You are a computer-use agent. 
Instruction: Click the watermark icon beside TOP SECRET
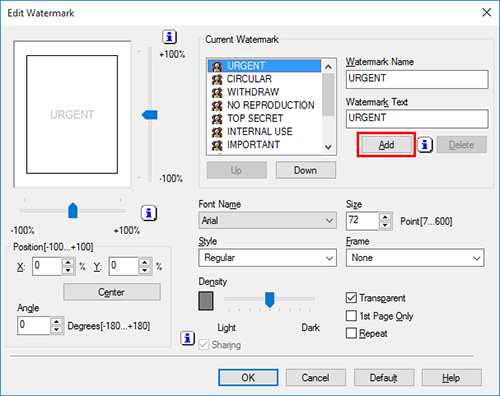[217, 119]
